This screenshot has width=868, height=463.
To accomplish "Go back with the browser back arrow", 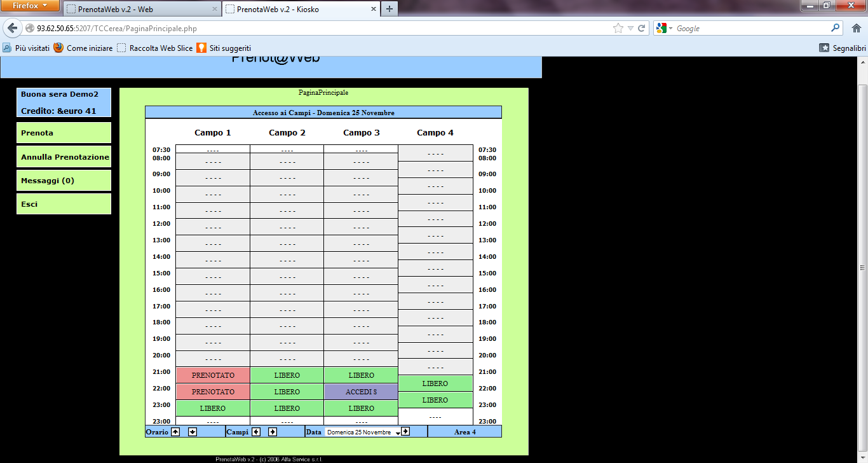I will 12,28.
